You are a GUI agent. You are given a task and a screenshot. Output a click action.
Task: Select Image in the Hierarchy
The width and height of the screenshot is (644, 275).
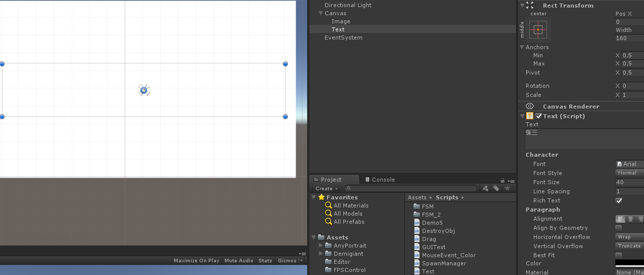341,21
